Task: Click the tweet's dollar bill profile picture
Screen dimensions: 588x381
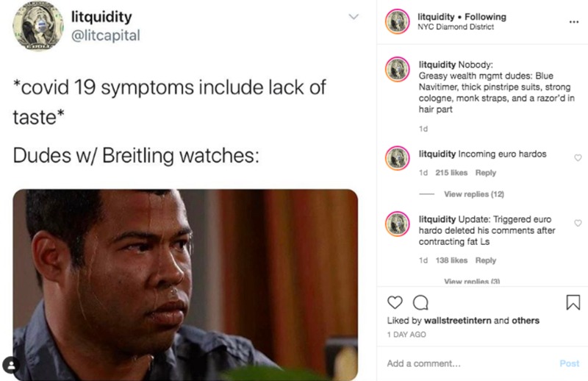Action: point(38,26)
